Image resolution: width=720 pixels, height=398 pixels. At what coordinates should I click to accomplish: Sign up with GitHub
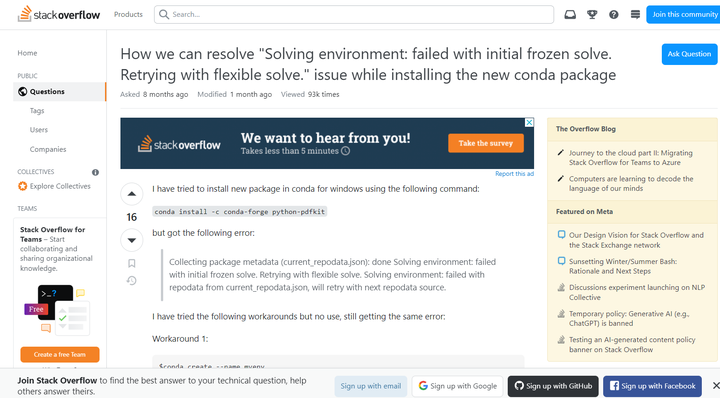point(553,386)
